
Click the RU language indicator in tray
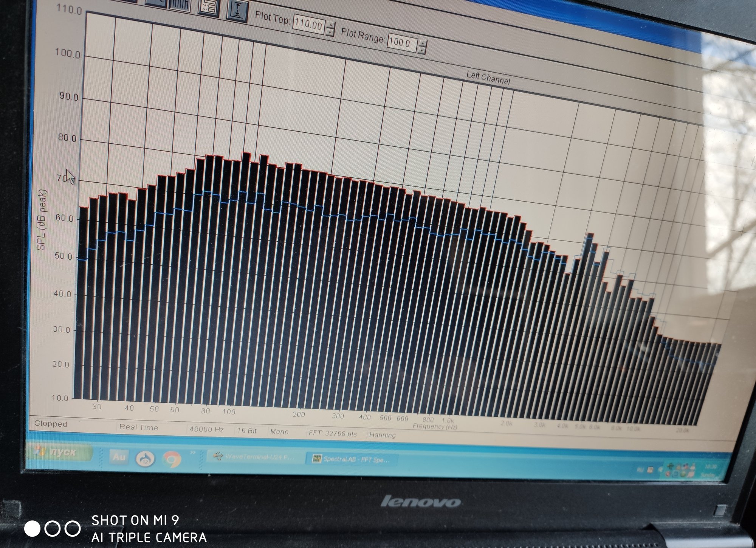pyautogui.click(x=640, y=470)
